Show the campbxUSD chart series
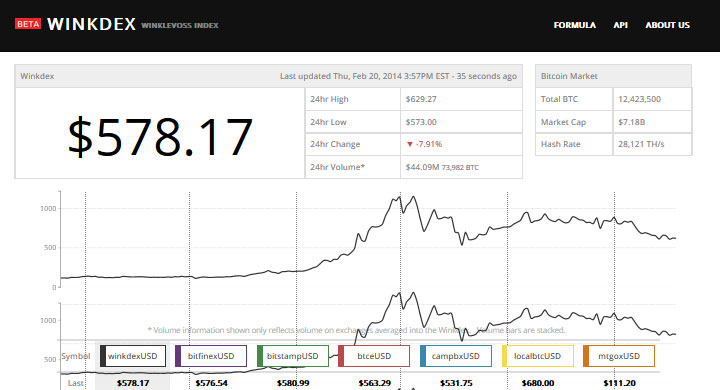Viewport: 720px width, 390px height. tap(456, 356)
